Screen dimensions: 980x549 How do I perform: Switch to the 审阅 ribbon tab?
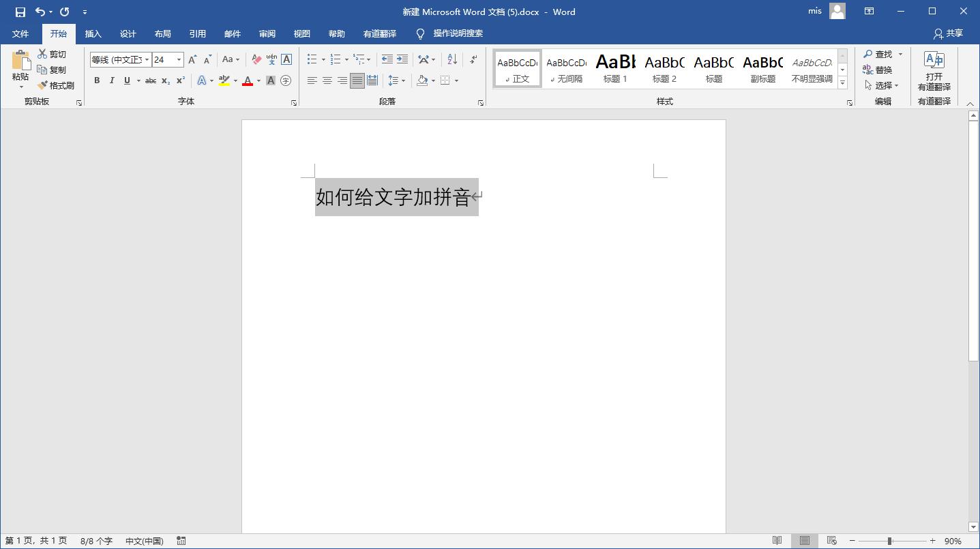click(x=267, y=33)
